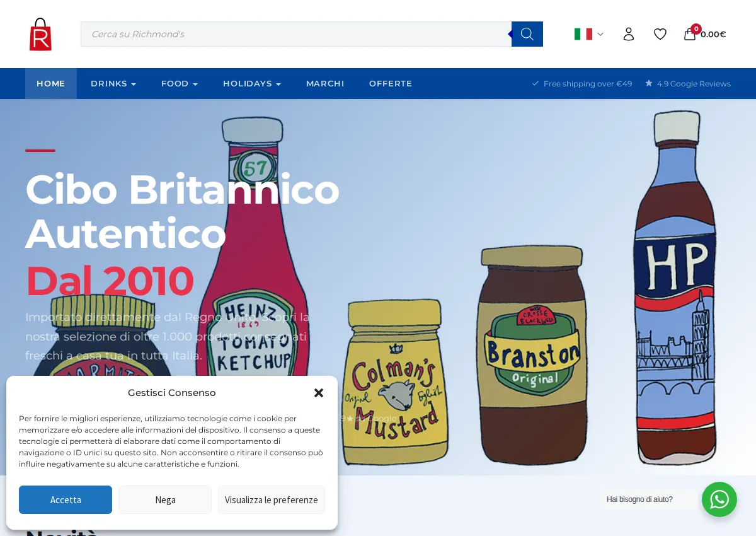Close the Gestisci Consenso cookie dialog
756x536 pixels.
point(319,393)
